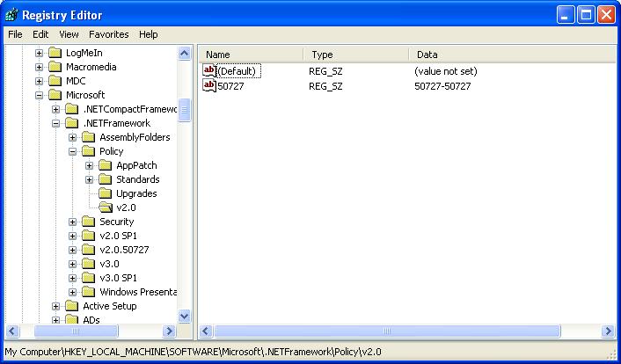
Task: Click the Standards folder icon
Action: [x=105, y=179]
